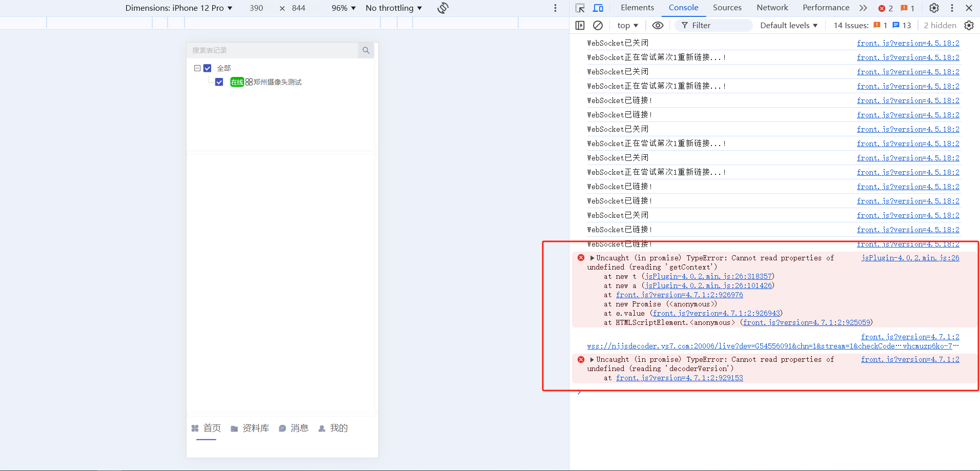
Task: Clear the console
Action: pos(598,25)
